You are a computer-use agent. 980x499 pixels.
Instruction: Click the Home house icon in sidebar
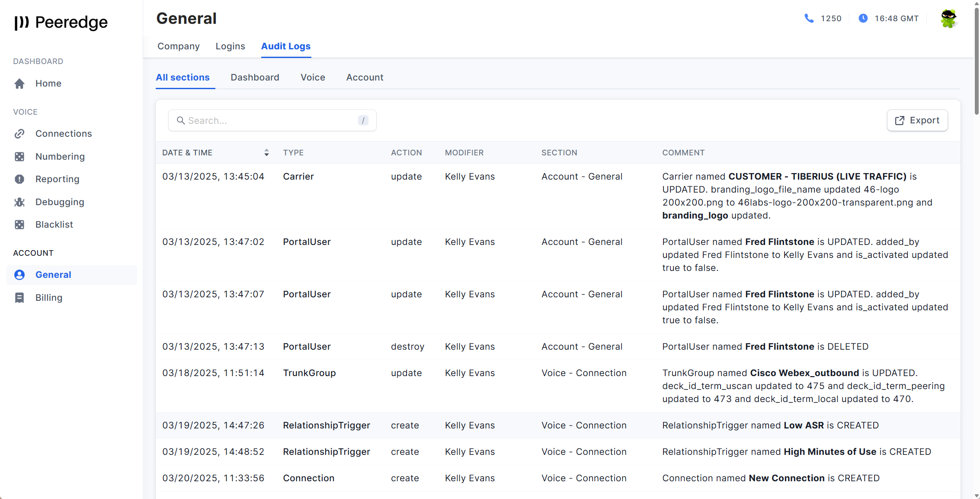click(19, 84)
